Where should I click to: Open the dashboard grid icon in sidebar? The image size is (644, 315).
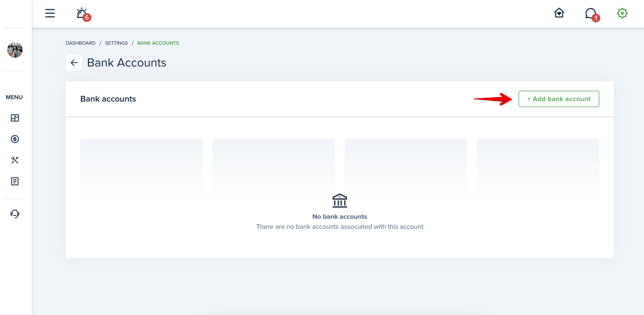click(x=15, y=118)
